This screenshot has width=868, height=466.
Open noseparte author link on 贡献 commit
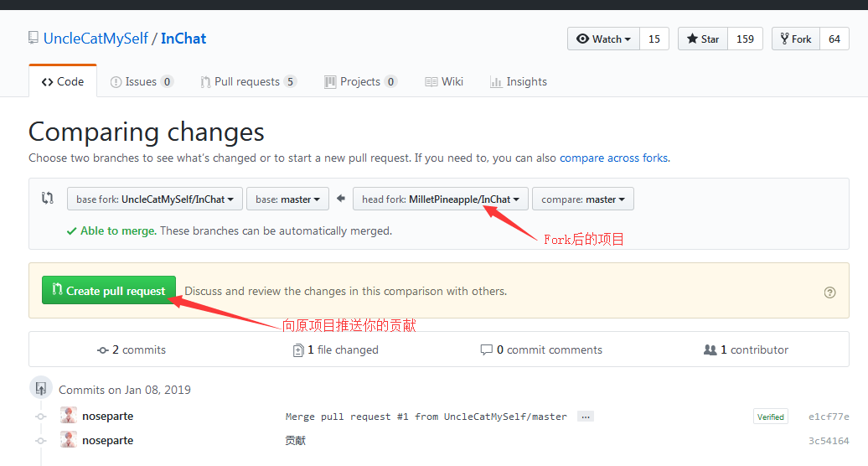pos(108,441)
